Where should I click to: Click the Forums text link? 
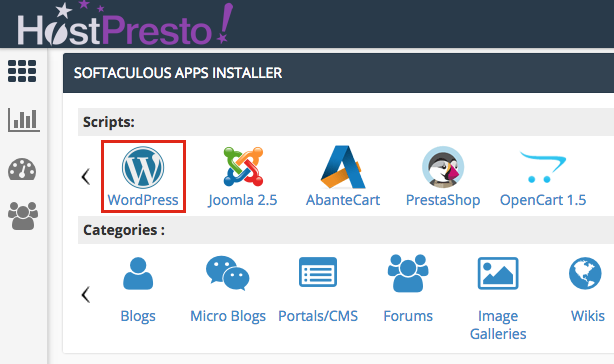click(x=408, y=316)
